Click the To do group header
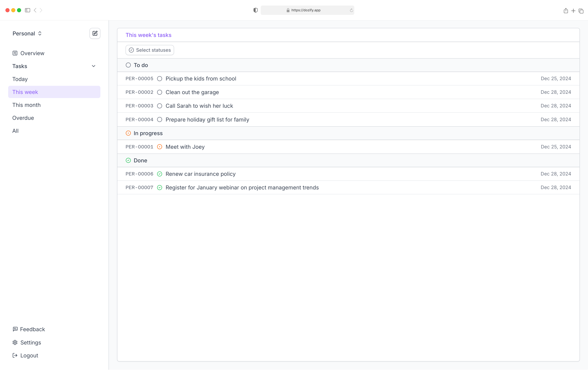 coord(348,65)
